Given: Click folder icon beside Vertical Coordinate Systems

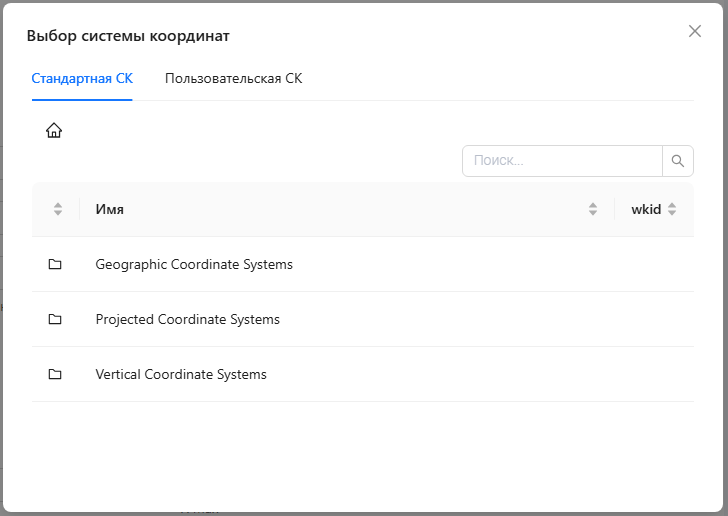Looking at the screenshot, I should (55, 374).
